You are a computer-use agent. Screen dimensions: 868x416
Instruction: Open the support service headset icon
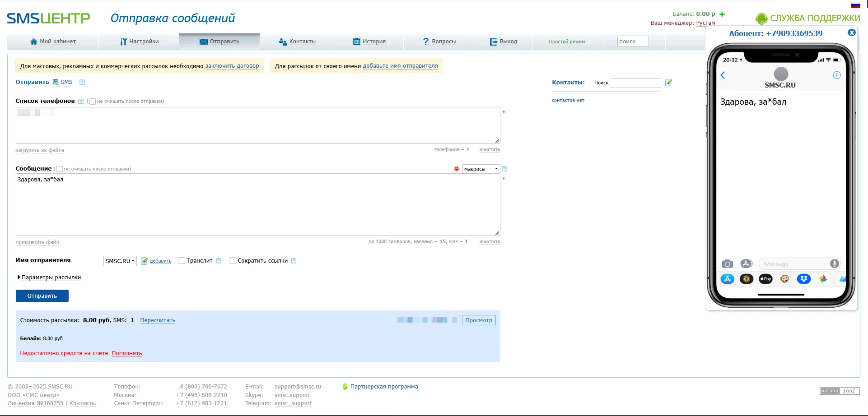click(761, 18)
